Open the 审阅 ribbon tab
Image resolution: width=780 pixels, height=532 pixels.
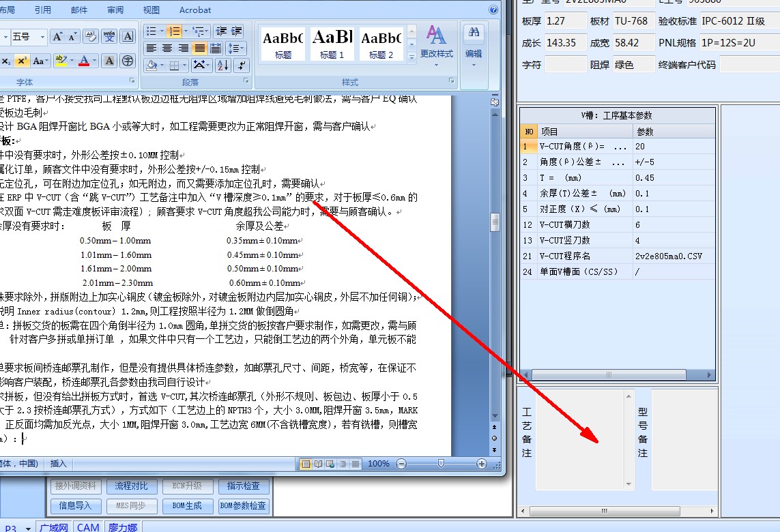tap(115, 10)
